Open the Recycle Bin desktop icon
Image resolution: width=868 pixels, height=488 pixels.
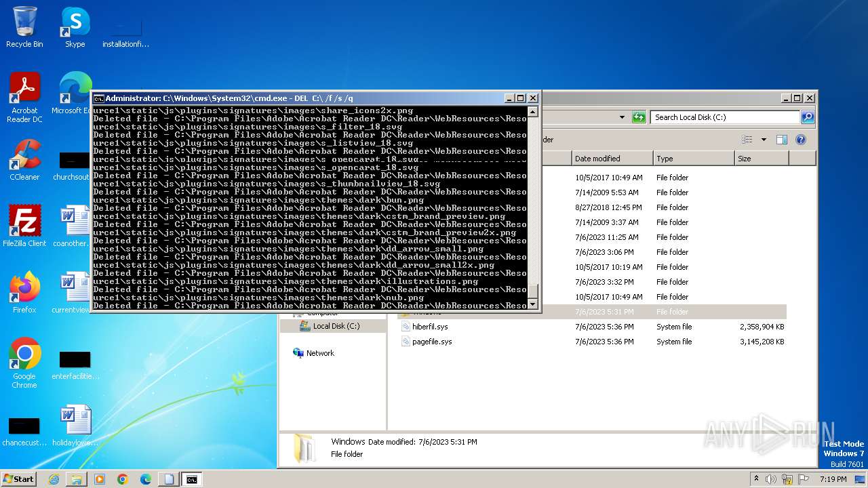point(24,27)
